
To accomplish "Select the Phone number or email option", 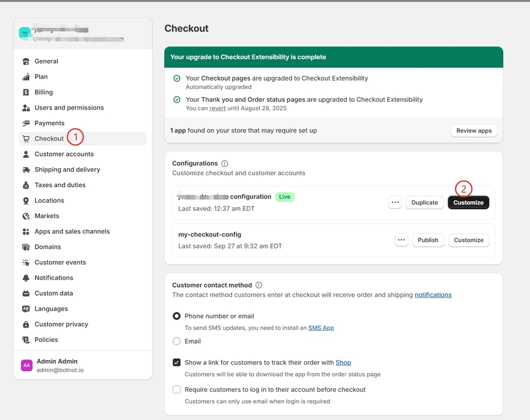I will [177, 316].
